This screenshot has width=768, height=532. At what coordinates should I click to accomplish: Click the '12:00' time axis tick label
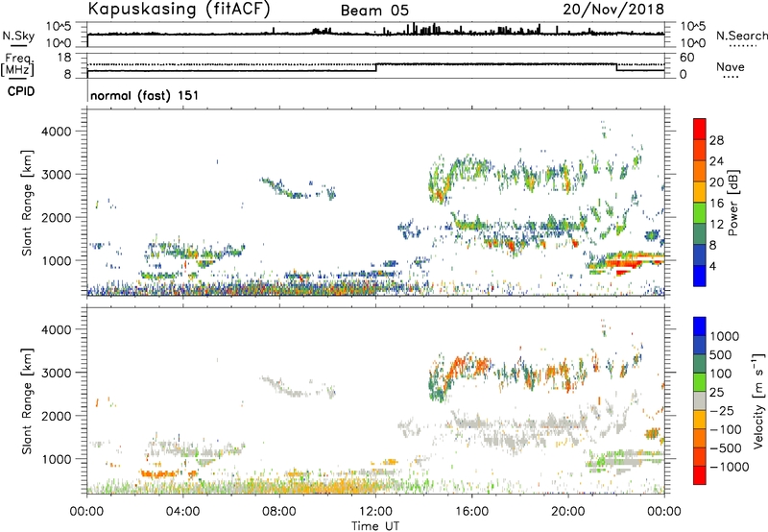[x=375, y=512]
